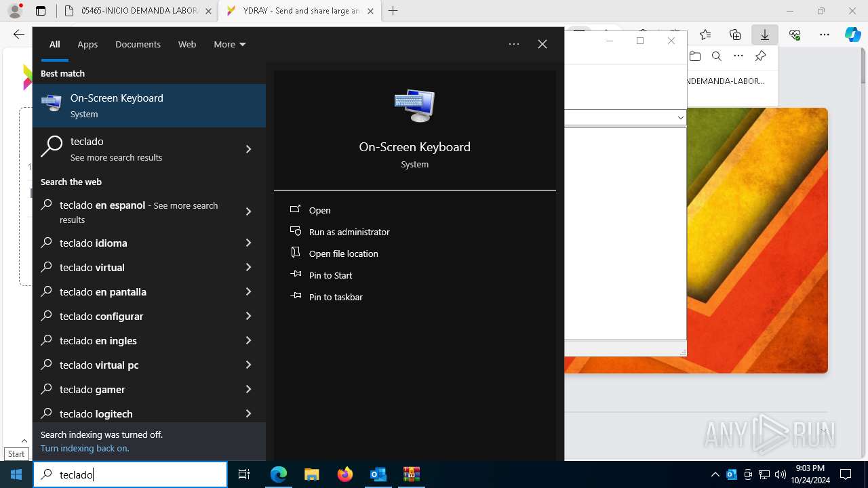The width and height of the screenshot is (868, 488).
Task: Expand the teclado see more results arrow
Action: tap(248, 149)
